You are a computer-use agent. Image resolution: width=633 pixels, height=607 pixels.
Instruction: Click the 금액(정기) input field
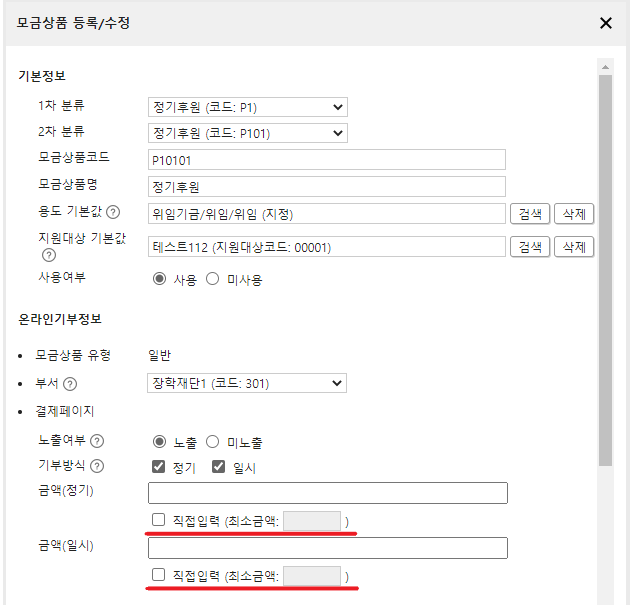pyautogui.click(x=327, y=493)
